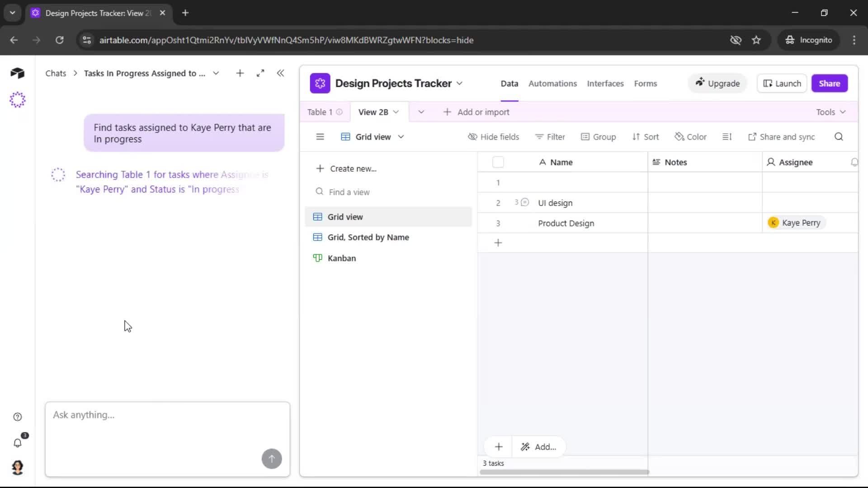This screenshot has height=488, width=868.
Task: Open the row height icon
Action: (727, 137)
